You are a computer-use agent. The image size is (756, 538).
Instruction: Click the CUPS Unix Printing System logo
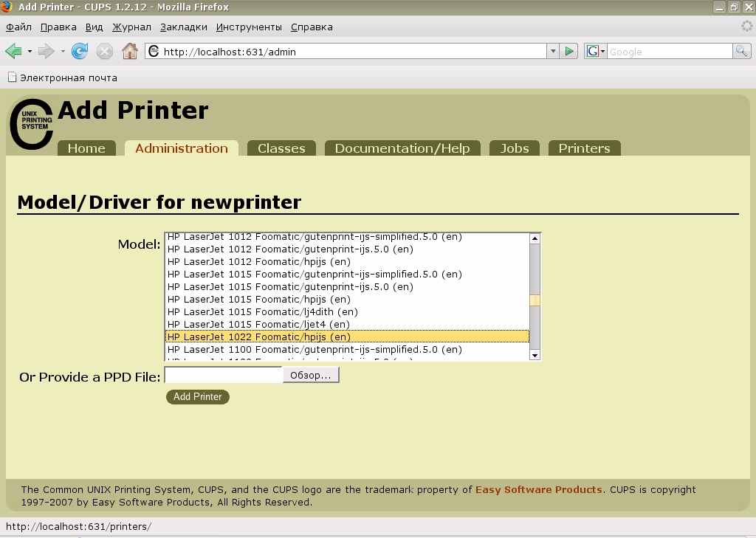31,124
